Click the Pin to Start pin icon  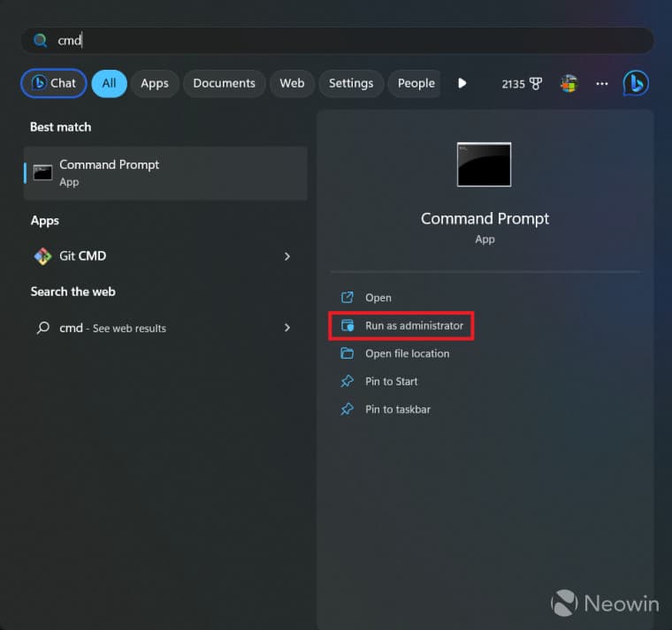[x=347, y=381]
